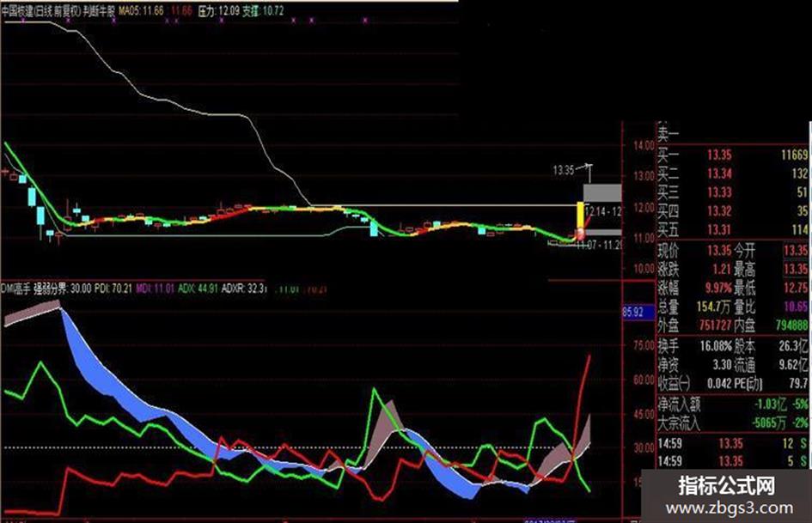Select the 买三 bid price 13.33
Image resolution: width=812 pixels, height=523 pixels.
(x=720, y=192)
